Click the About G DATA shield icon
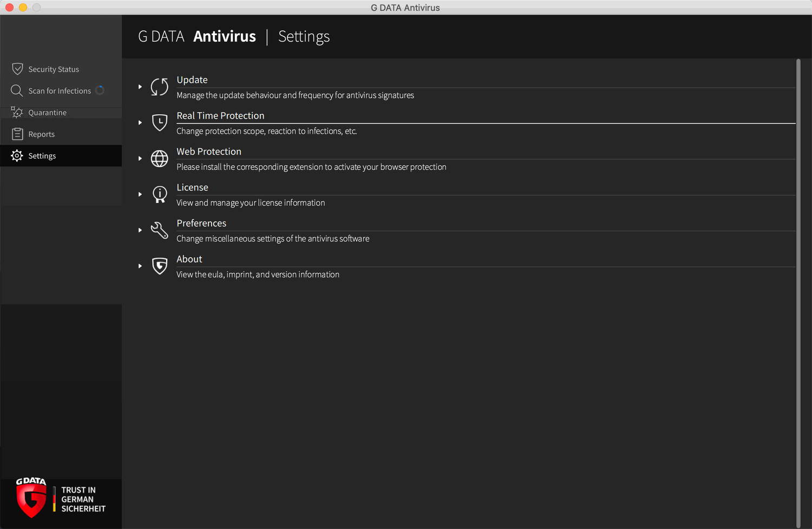The height and width of the screenshot is (529, 812). (x=159, y=266)
